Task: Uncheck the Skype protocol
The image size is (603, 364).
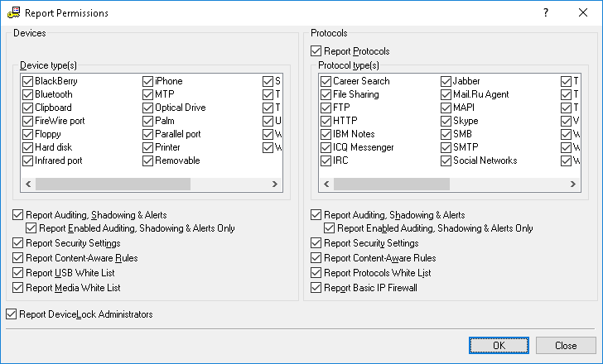Action: 446,121
